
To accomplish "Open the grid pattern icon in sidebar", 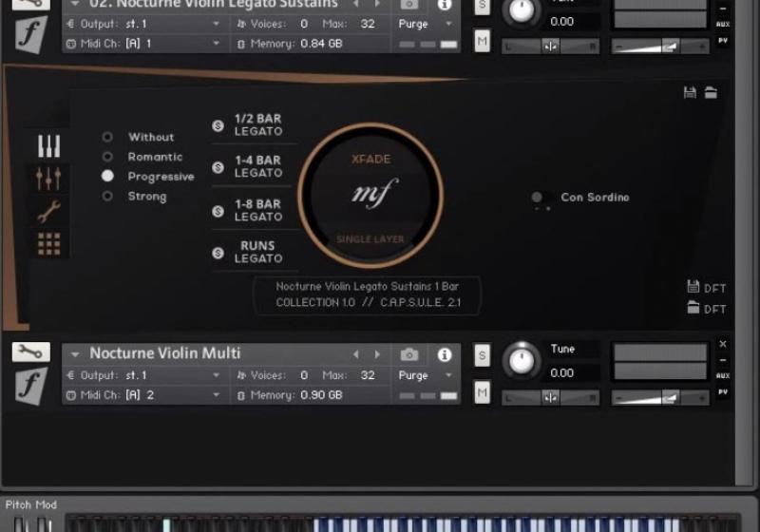I will tap(48, 243).
